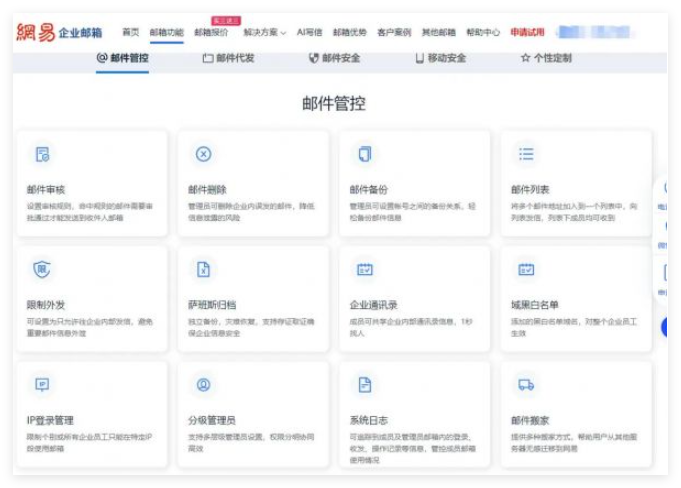
Task: Click the 邮件备份 copy icon
Action: pyautogui.click(x=365, y=154)
